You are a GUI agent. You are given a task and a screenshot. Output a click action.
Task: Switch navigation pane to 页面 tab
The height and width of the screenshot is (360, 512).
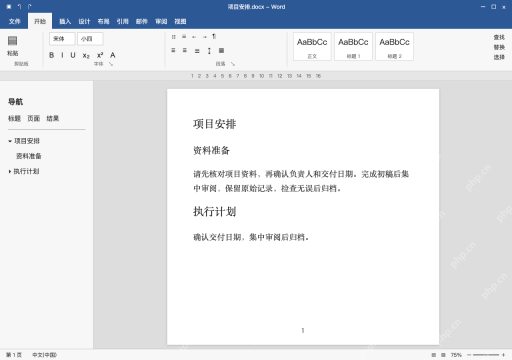point(34,118)
